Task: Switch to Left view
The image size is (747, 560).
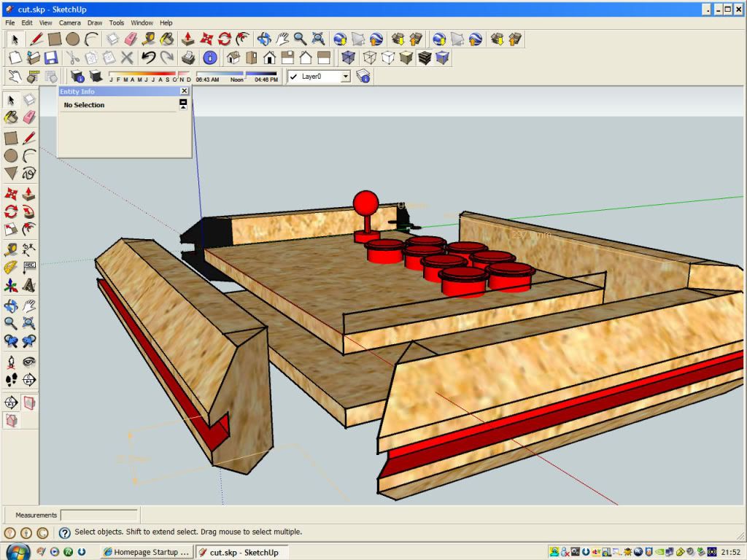Action: tap(324, 58)
